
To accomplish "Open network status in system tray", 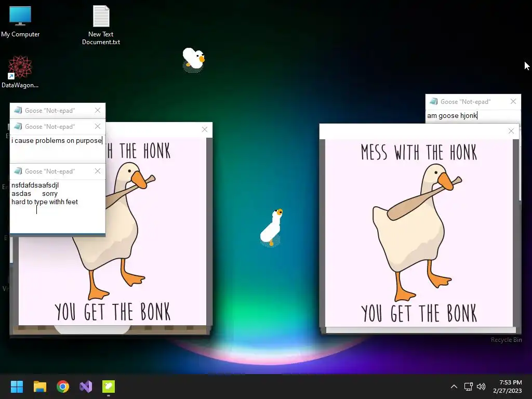I will pyautogui.click(x=469, y=387).
